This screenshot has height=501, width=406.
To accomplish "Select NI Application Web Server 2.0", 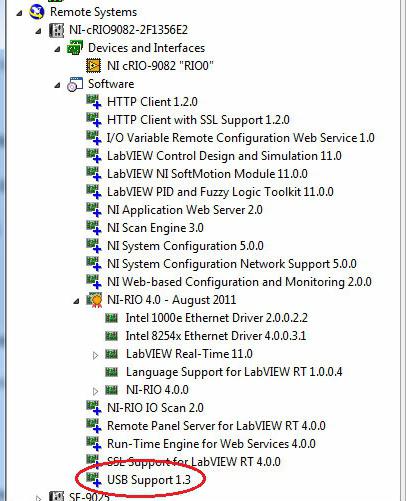I will coord(185,210).
